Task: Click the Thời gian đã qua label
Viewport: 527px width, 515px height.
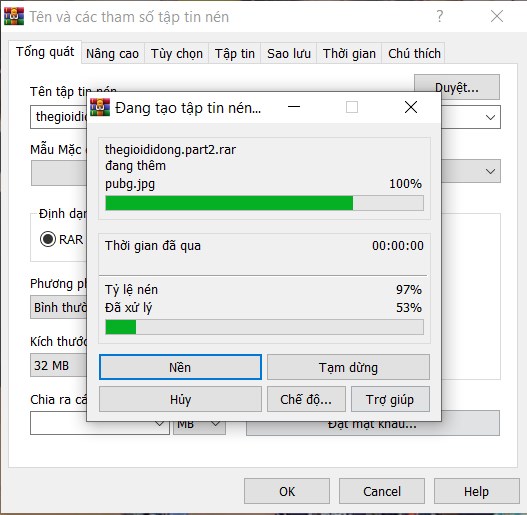Action: (153, 246)
